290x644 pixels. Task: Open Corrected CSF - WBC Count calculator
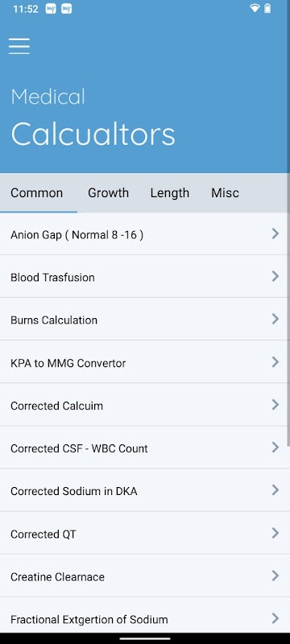click(143, 448)
